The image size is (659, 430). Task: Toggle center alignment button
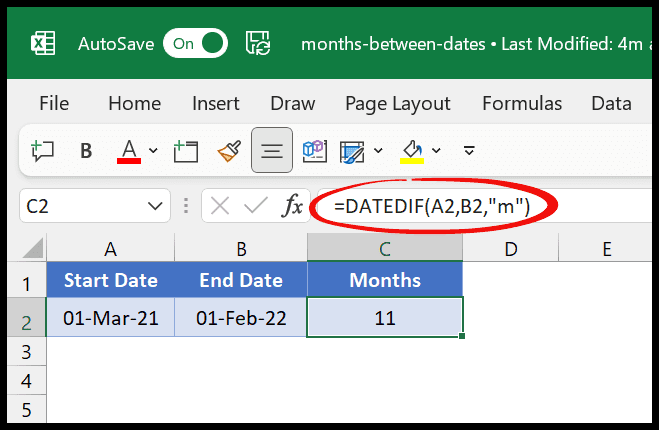272,150
